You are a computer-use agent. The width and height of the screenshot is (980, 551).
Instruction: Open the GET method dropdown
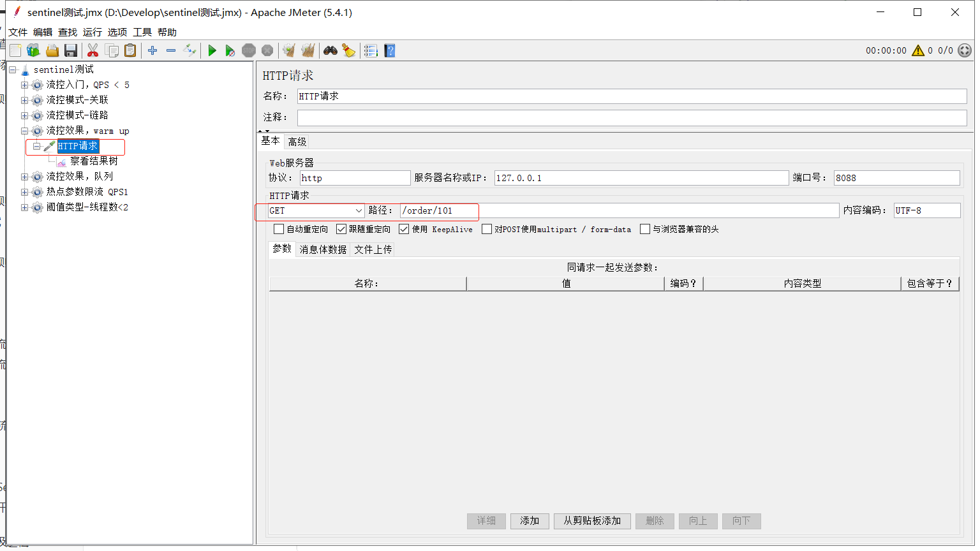[316, 210]
